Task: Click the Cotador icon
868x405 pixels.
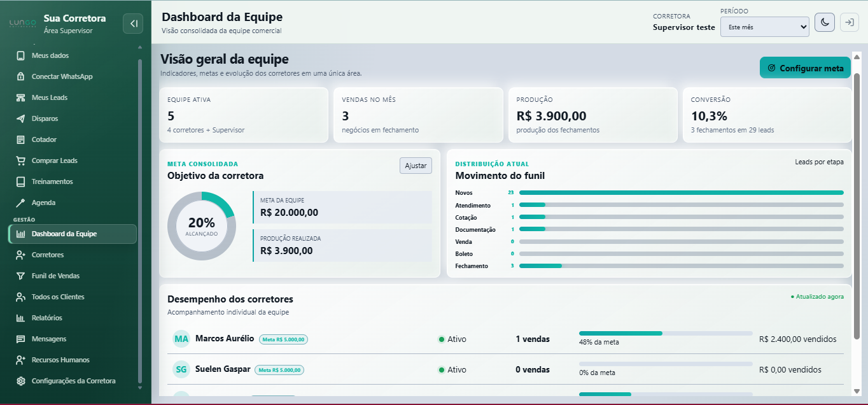Action: pyautogui.click(x=20, y=139)
